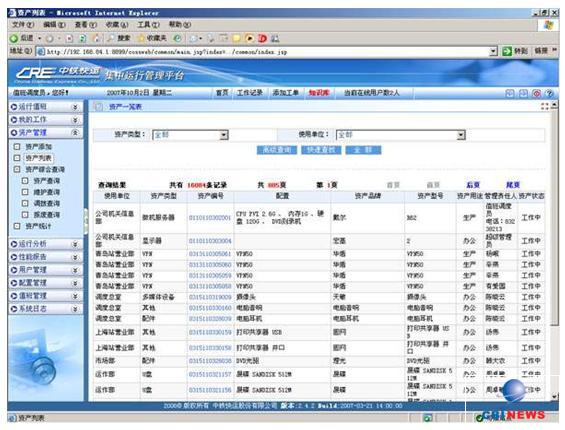Click the browser Refresh icon
The height and width of the screenshot is (430, 565).
click(x=82, y=38)
